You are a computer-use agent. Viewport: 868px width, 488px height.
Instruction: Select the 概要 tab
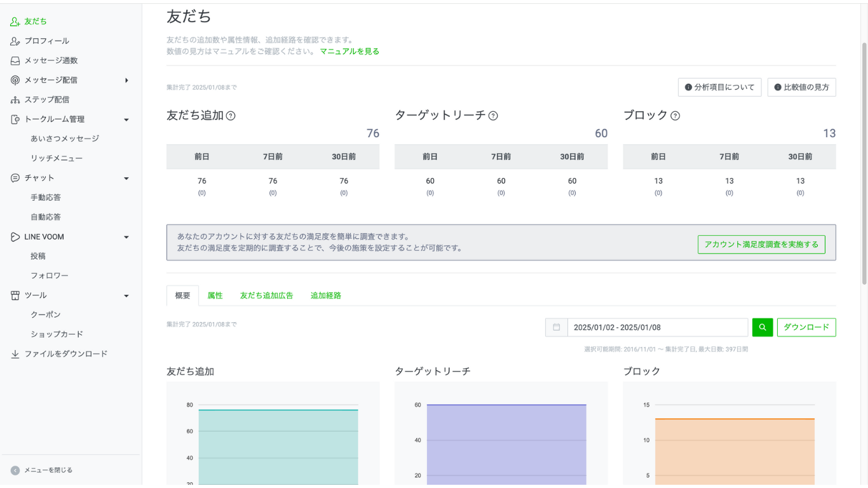click(x=182, y=295)
